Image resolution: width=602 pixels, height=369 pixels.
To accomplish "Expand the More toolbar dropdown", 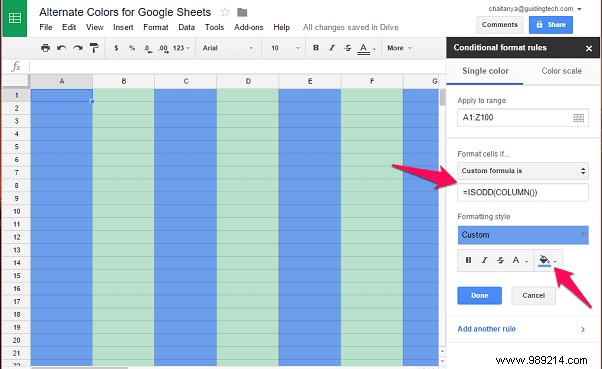I will tap(399, 48).
